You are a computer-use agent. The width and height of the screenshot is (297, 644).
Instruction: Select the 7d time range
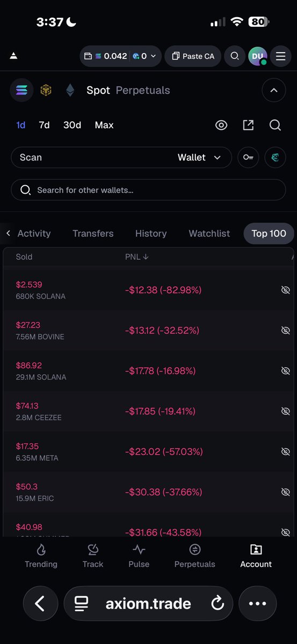44,125
